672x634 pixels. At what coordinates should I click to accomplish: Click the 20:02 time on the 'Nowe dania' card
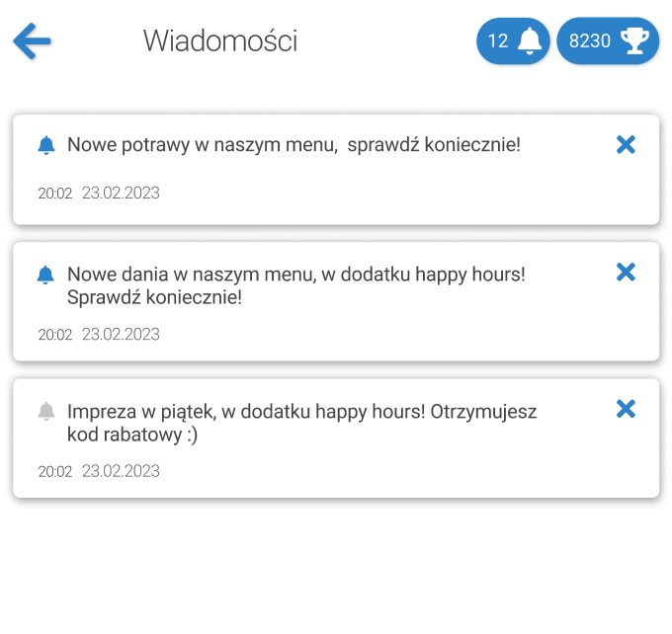point(55,335)
